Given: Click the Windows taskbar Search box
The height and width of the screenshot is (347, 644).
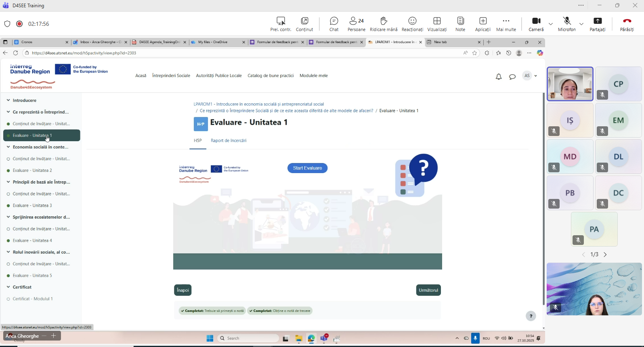Looking at the screenshot, I should click(248, 339).
